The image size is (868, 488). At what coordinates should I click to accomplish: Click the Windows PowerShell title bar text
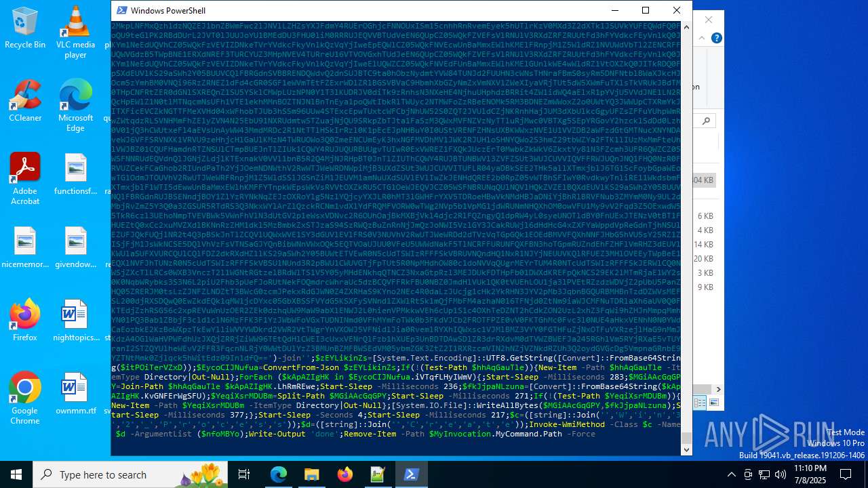point(168,10)
